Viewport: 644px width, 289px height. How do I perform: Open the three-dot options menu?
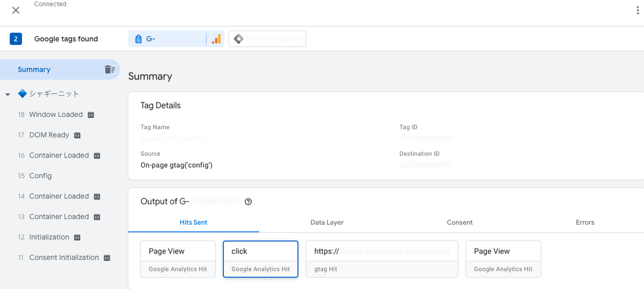(637, 11)
